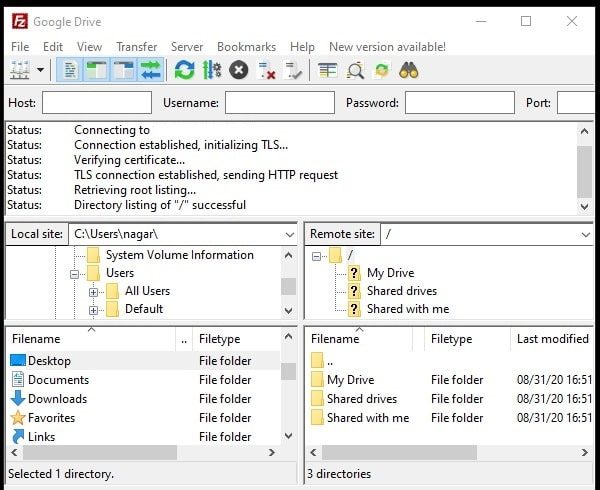Sort local list by Filename header
This screenshot has width=600, height=490.
coord(91,339)
